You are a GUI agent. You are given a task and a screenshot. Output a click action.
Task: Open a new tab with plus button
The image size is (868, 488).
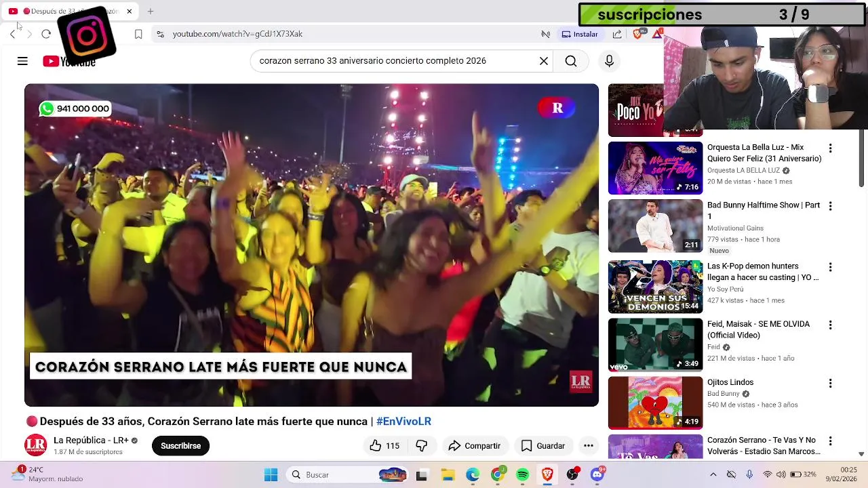pyautogui.click(x=151, y=12)
